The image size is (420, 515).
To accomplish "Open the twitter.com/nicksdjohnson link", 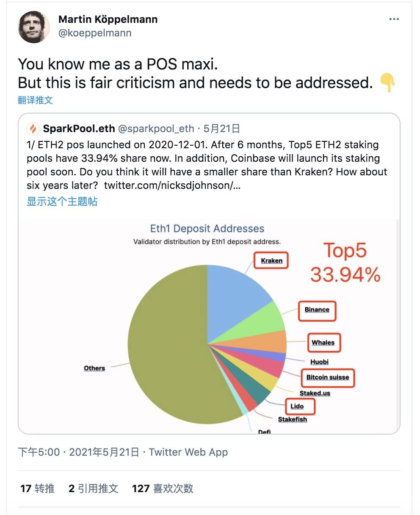I will [x=172, y=186].
